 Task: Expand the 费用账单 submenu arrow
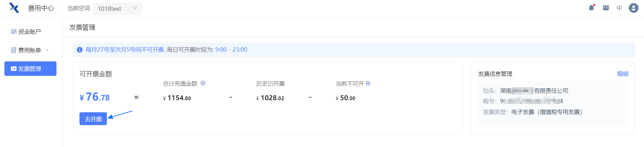[47, 50]
